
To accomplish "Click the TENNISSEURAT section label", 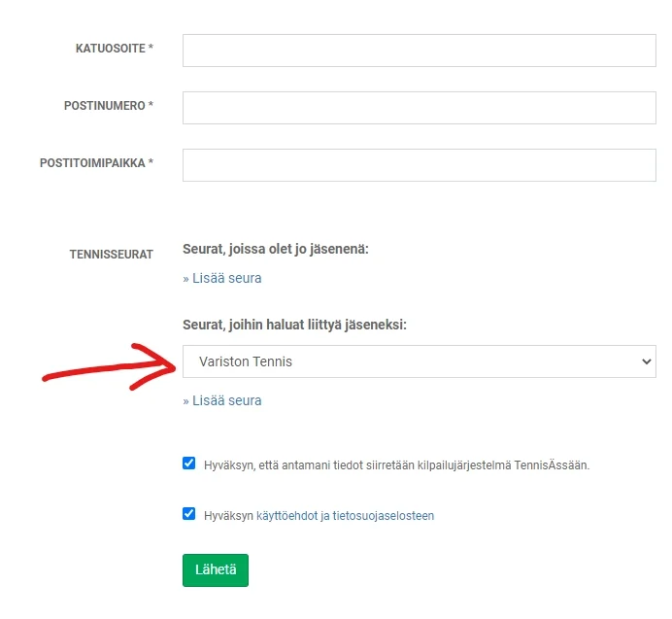I will [x=111, y=254].
